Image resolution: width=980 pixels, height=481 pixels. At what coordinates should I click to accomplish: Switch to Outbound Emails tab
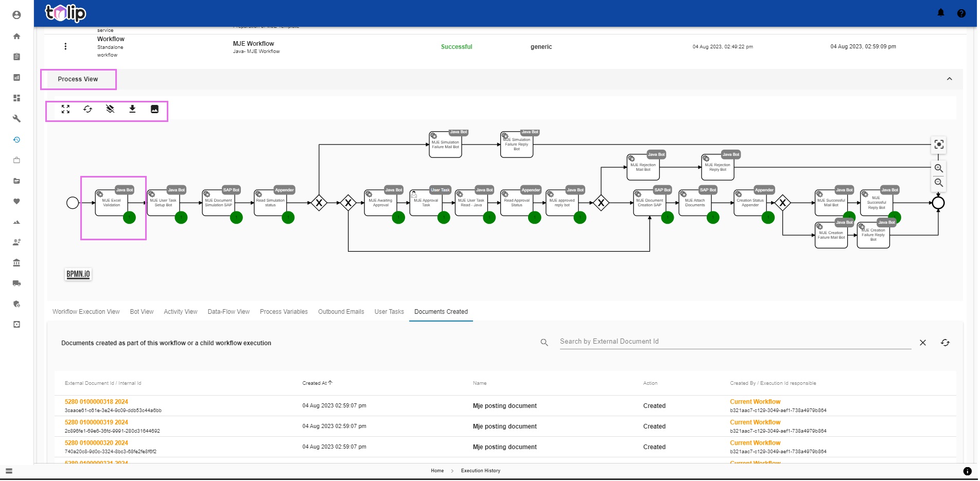click(341, 312)
